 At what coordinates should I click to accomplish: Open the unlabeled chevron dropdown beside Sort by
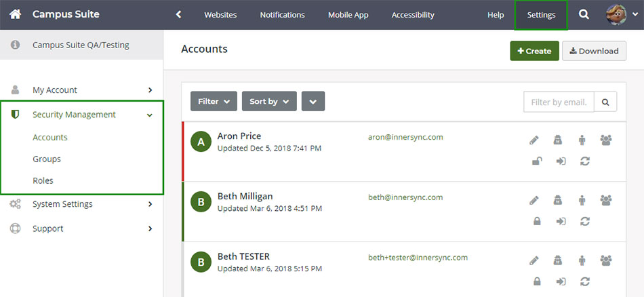pyautogui.click(x=313, y=101)
